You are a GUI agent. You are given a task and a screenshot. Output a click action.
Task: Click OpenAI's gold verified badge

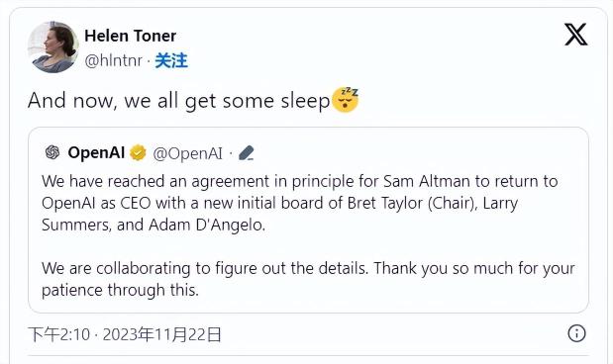tap(138, 152)
